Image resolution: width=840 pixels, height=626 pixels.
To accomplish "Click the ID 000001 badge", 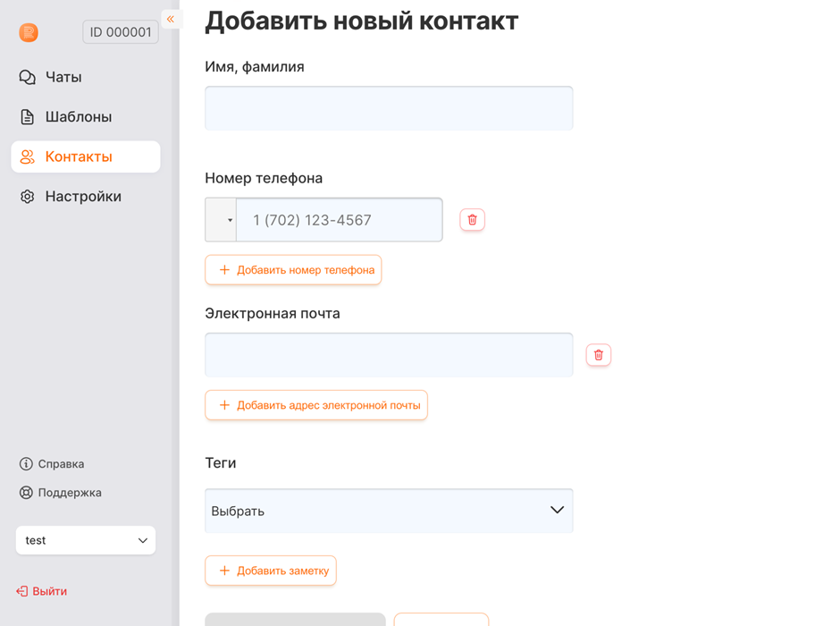I will 121,32.
